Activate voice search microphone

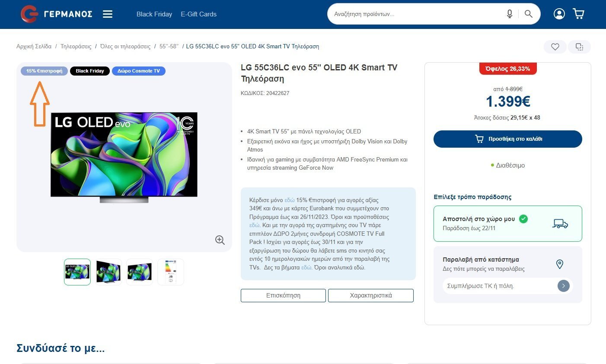510,14
